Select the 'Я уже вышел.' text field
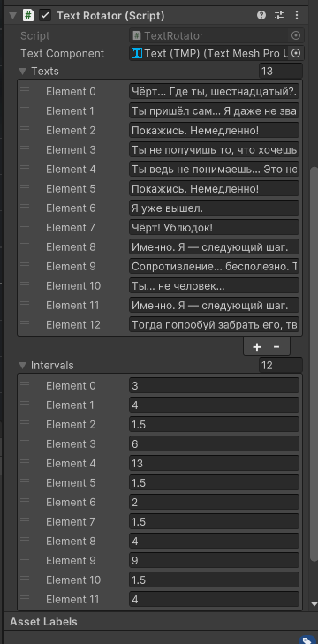This screenshot has height=644, width=318. pyautogui.click(x=214, y=208)
